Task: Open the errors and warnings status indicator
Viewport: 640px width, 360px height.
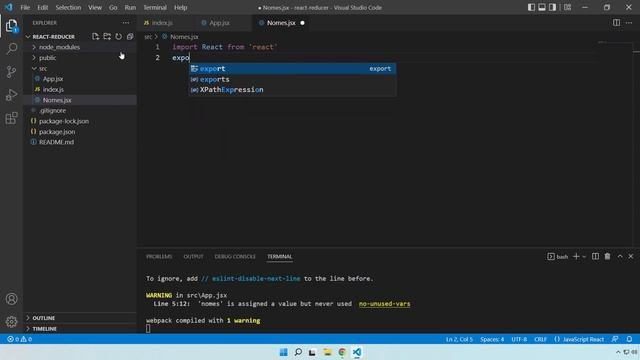Action: [20, 339]
